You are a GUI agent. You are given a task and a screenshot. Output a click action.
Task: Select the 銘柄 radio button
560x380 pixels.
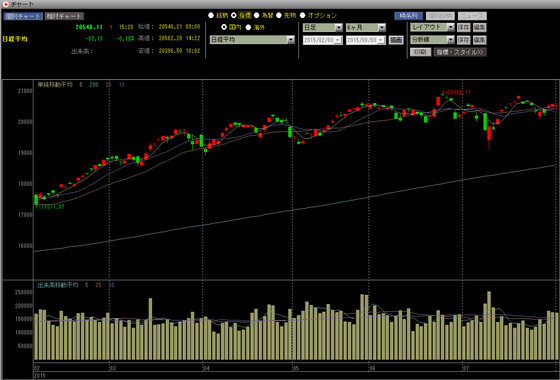pyautogui.click(x=211, y=15)
